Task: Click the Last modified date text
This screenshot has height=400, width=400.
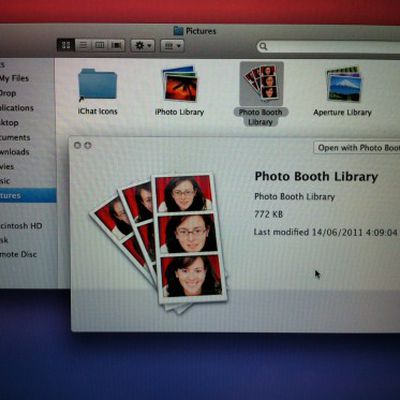Action: (325, 232)
